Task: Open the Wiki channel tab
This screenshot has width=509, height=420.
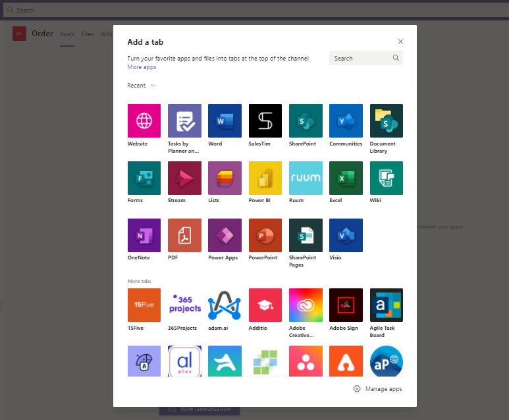Action: [107, 34]
